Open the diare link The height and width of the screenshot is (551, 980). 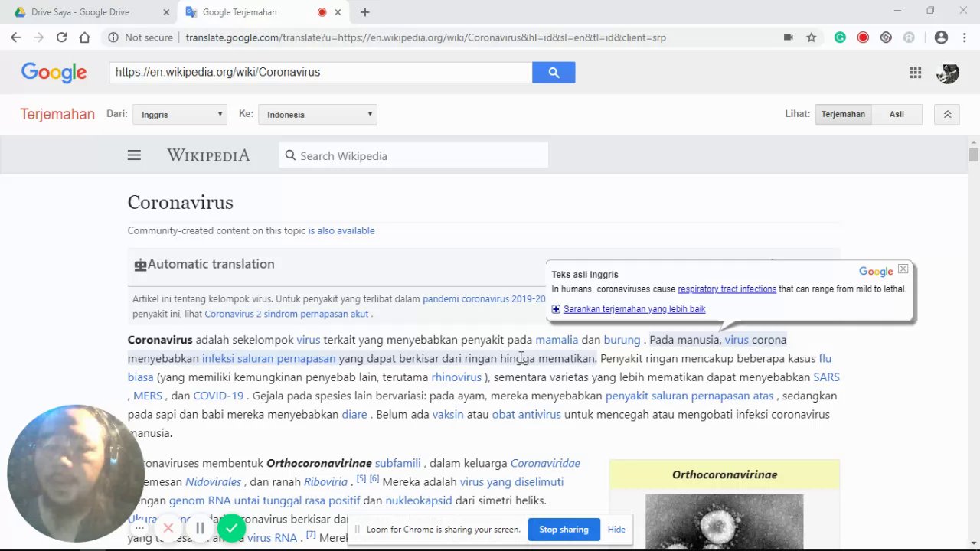pos(354,414)
